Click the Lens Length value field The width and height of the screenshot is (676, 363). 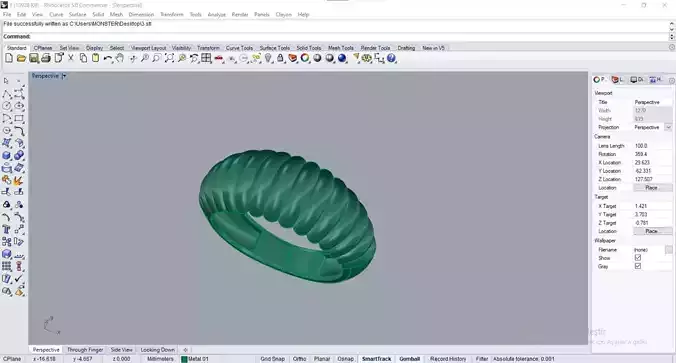tap(652, 146)
